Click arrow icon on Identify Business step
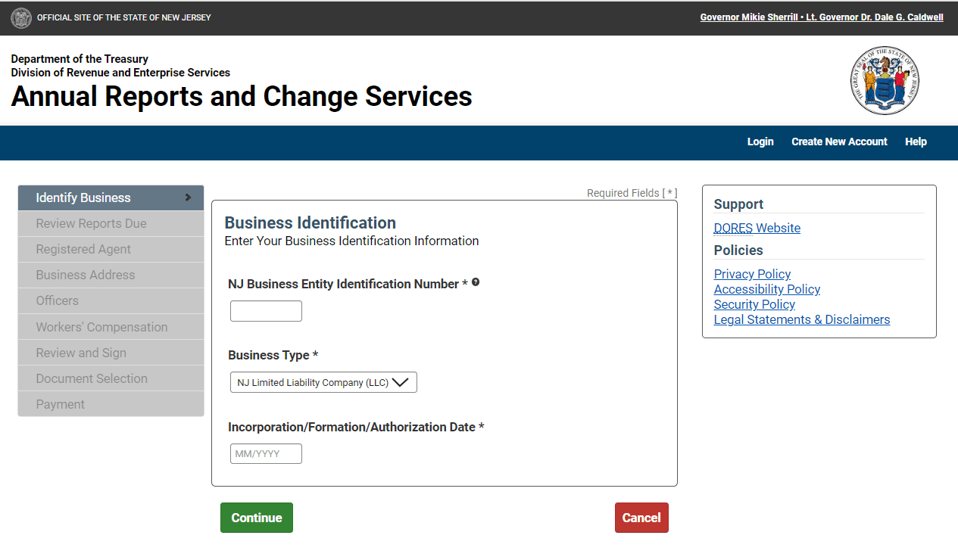This screenshot has width=958, height=560. [x=188, y=198]
